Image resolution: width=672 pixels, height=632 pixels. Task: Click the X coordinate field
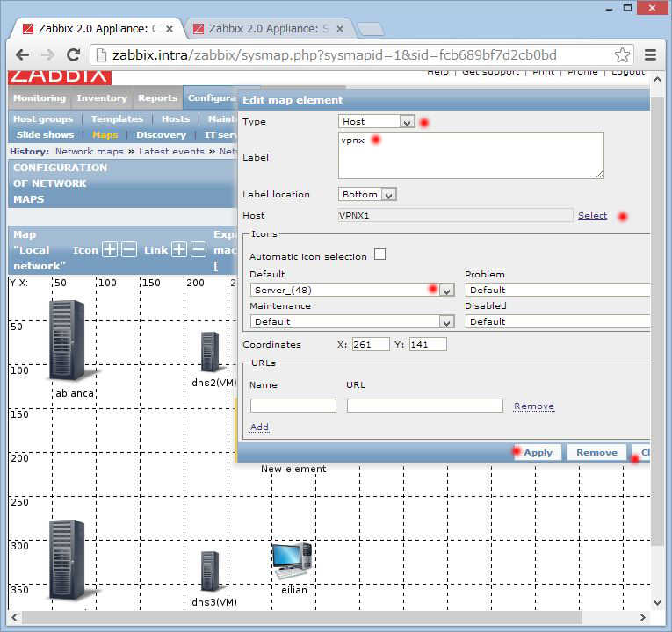(x=371, y=344)
